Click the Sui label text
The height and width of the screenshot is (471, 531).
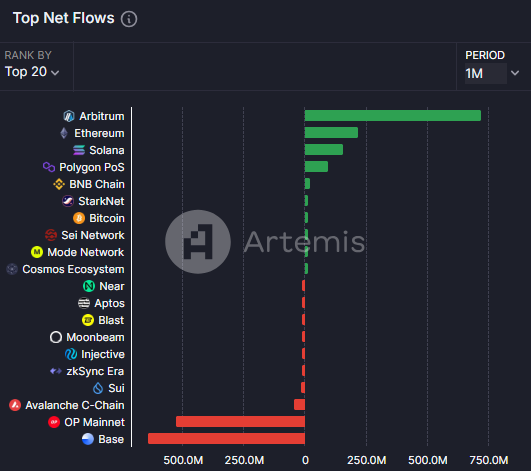coord(116,388)
